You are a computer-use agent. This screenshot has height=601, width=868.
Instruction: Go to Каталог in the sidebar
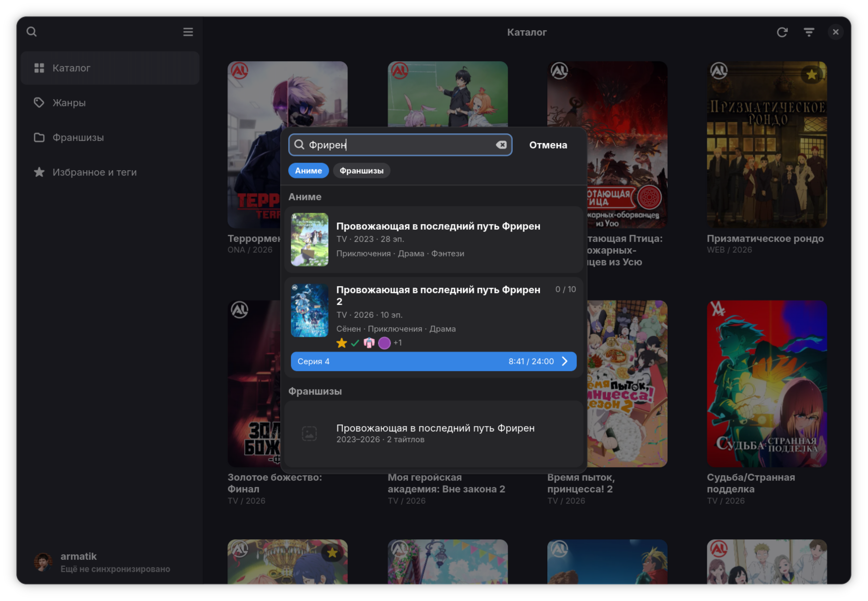pyautogui.click(x=110, y=68)
